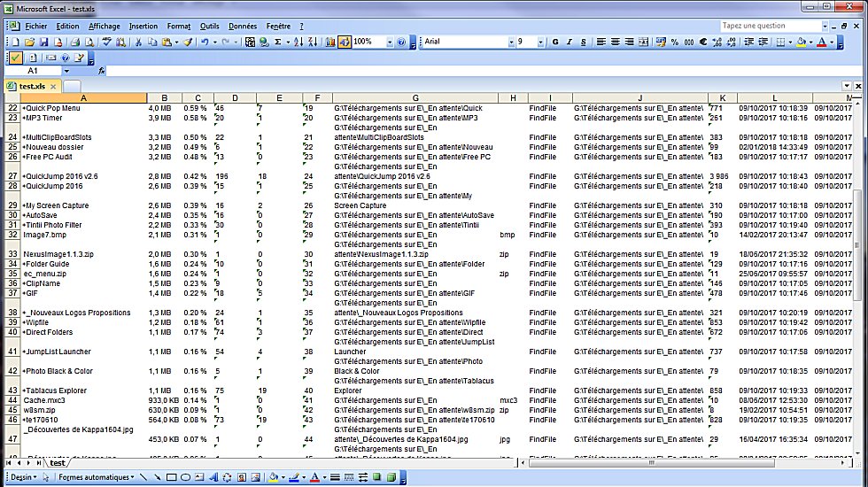Increase the cell indent
The height and width of the screenshot is (487, 868).
pos(763,43)
